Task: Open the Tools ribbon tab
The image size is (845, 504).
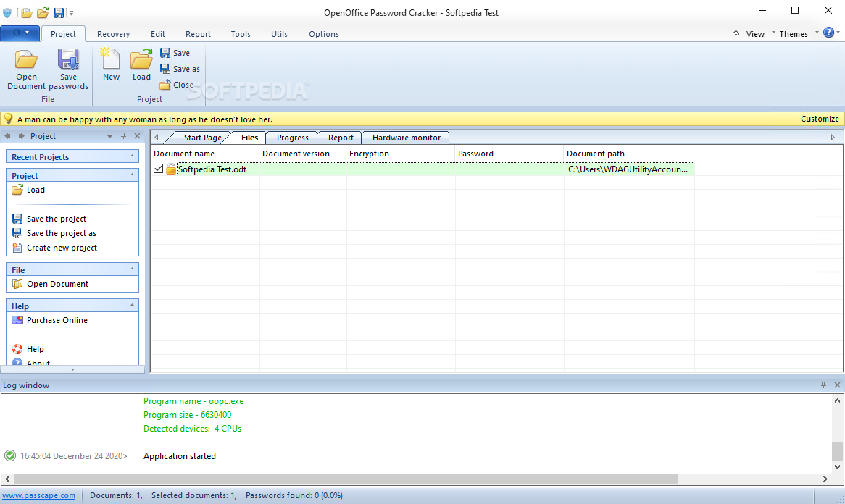Action: tap(241, 34)
